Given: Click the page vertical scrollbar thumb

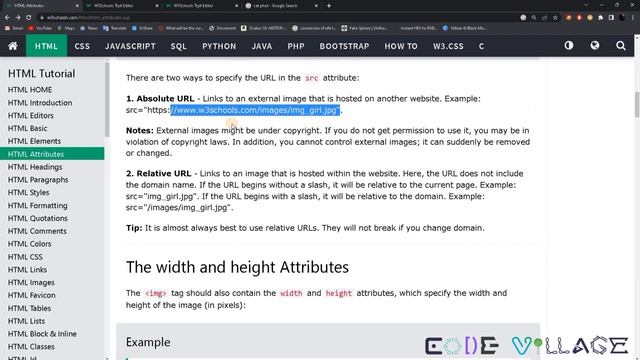Looking at the screenshot, I should 637,104.
